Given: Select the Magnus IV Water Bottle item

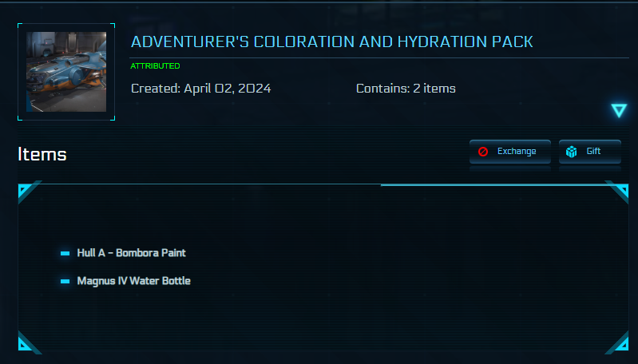Looking at the screenshot, I should pos(134,281).
